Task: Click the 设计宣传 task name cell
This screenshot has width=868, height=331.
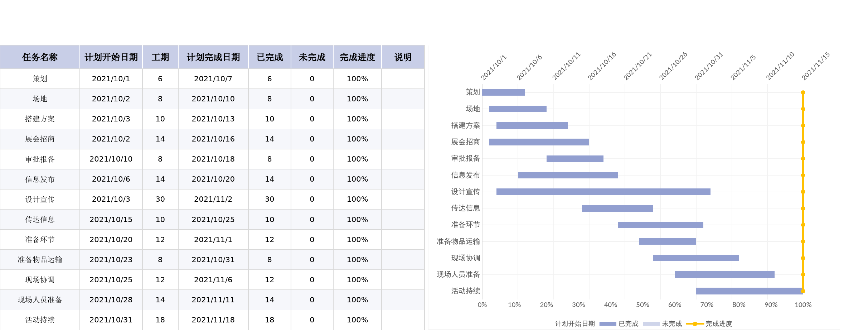Action: coord(40,199)
